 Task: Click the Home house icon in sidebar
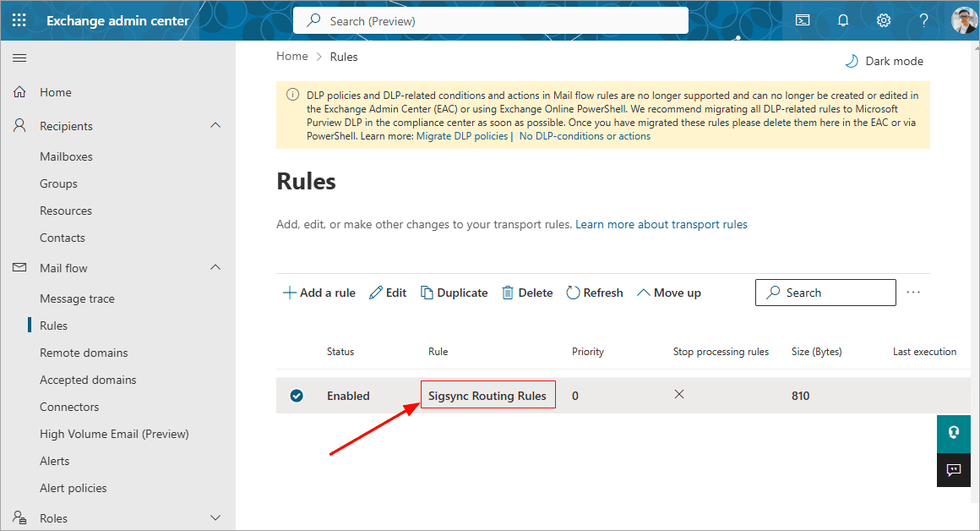point(19,92)
